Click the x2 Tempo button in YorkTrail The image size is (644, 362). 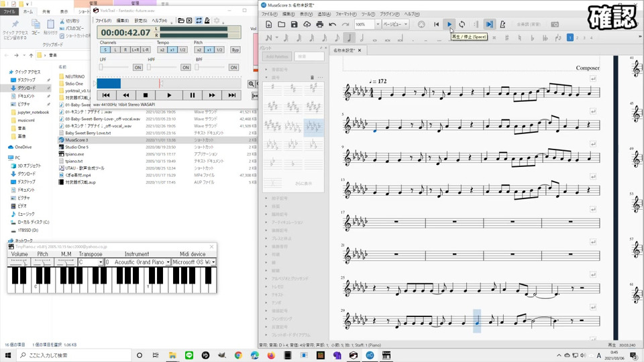pyautogui.click(x=162, y=50)
